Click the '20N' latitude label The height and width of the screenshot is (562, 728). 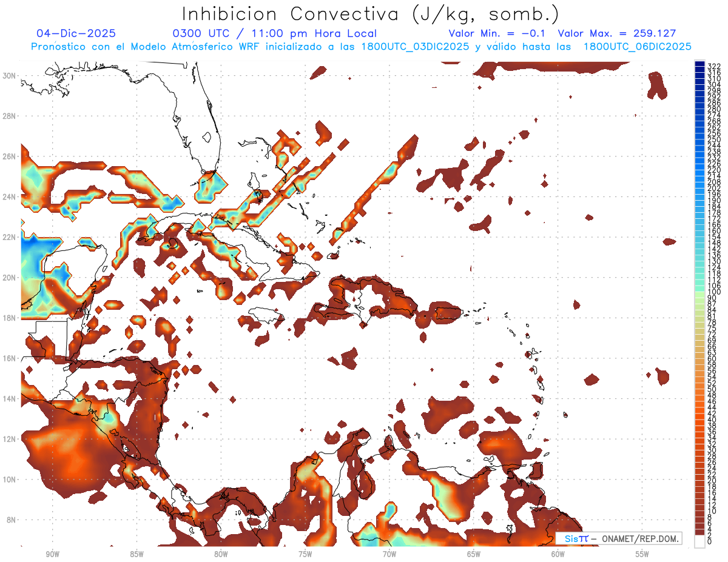tap(8, 278)
